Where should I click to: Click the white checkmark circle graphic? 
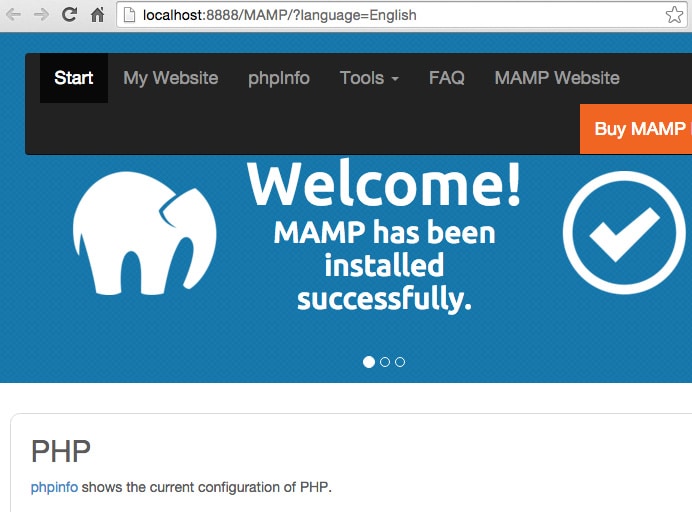[624, 233]
